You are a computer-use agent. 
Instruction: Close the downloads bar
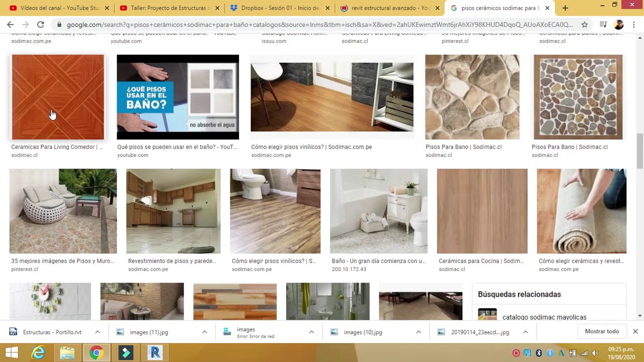click(x=635, y=331)
